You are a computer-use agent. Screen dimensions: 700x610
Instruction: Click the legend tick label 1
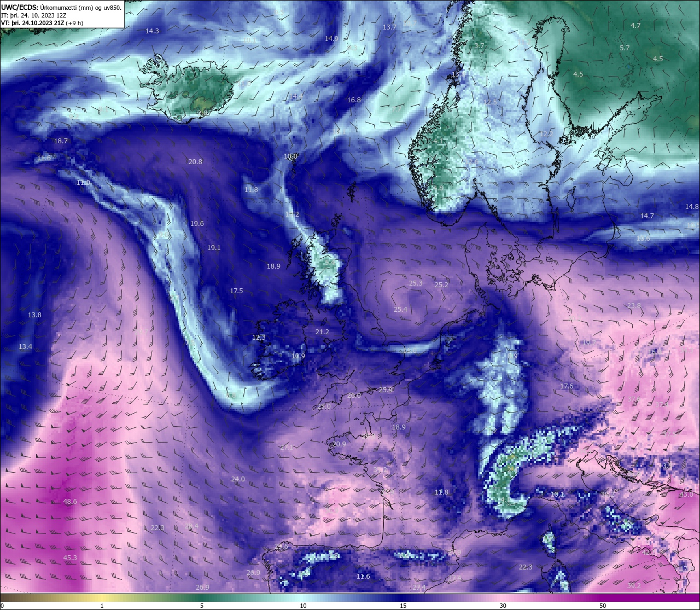tap(102, 606)
